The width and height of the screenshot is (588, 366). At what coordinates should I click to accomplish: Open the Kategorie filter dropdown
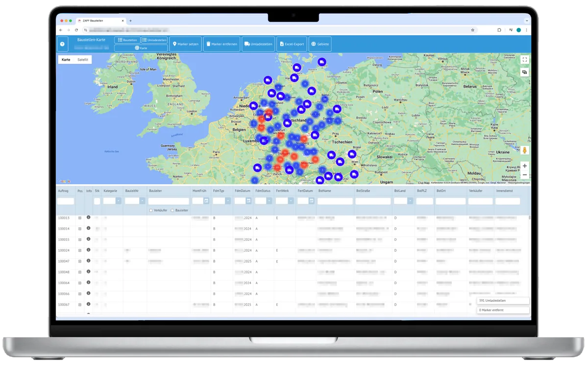click(119, 201)
